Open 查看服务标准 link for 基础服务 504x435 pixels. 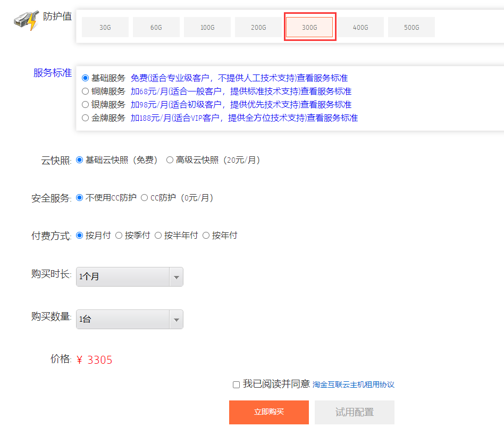click(x=324, y=78)
